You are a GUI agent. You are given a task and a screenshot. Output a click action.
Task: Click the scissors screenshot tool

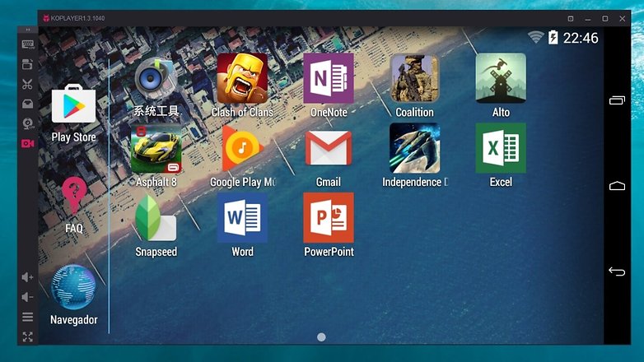tap(27, 84)
